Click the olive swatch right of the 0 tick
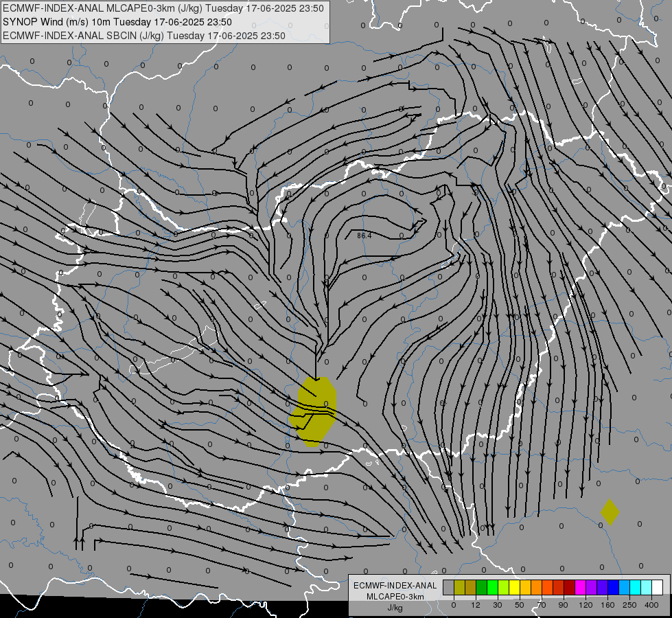Screen dimensions: 672x618 [x=459, y=587]
